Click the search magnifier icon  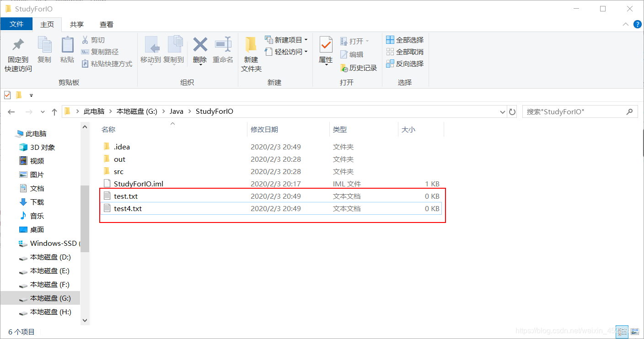[630, 111]
